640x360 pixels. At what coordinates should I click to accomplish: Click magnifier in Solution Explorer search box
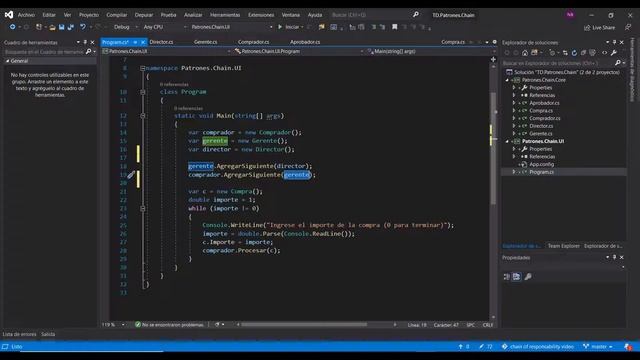click(x=618, y=63)
